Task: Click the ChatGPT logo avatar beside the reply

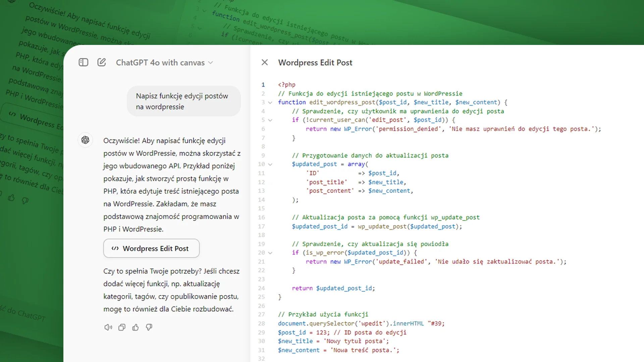Action: (x=85, y=140)
